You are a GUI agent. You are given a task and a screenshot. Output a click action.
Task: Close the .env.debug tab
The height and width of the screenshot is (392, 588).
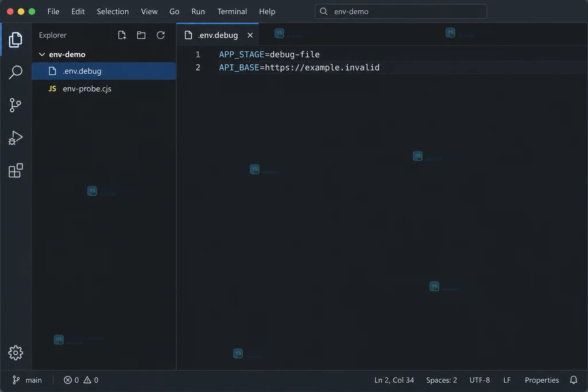click(x=250, y=35)
